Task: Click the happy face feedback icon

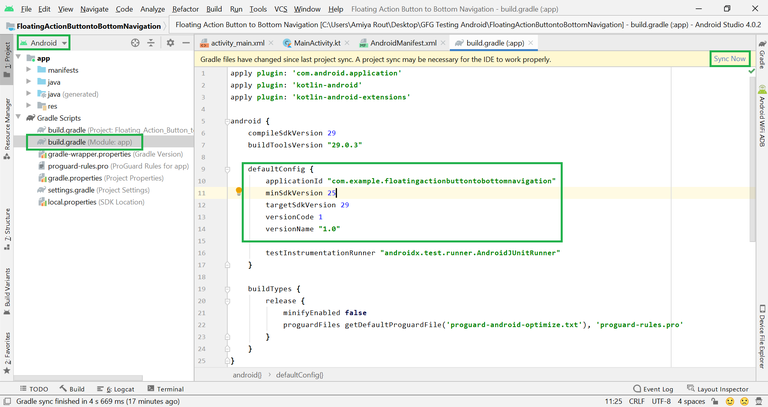Action: [x=730, y=402]
